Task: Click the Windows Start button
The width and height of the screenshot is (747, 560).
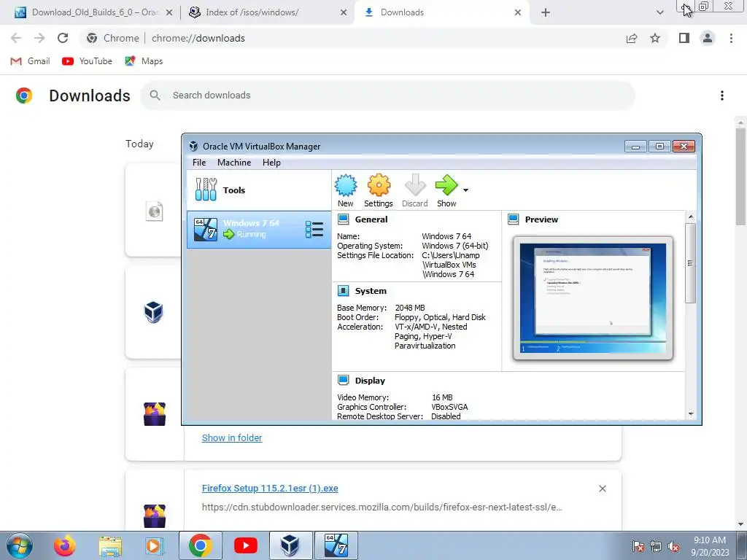Action: pos(19,545)
